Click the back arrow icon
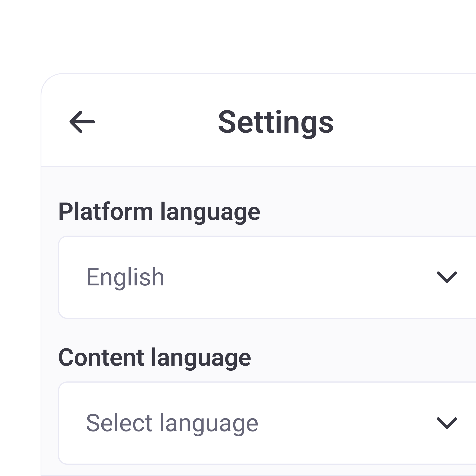 click(82, 122)
